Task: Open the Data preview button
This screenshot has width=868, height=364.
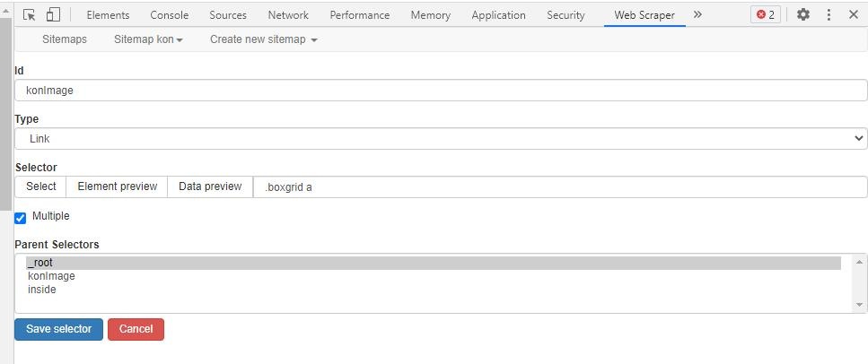Action: 210,186
